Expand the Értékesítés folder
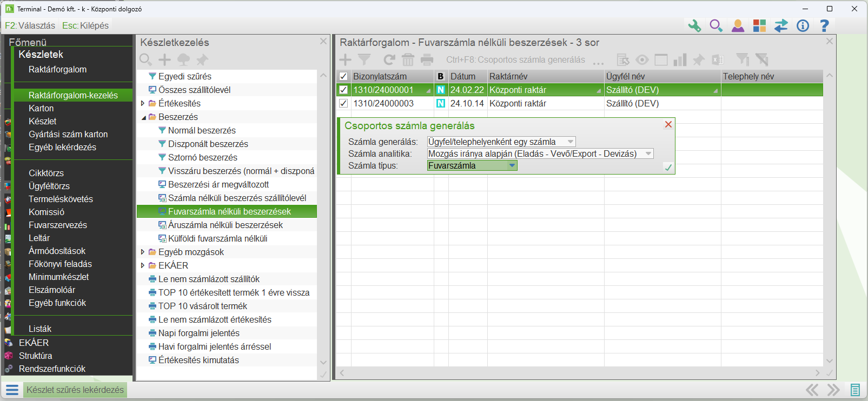This screenshot has height=401, width=868. [x=143, y=103]
